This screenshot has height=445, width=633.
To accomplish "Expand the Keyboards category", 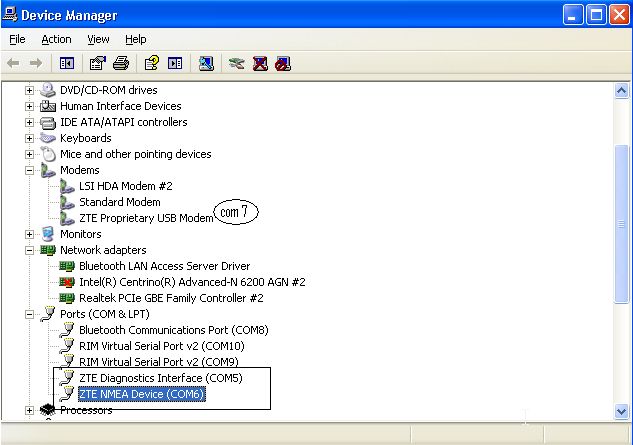I will 29,138.
